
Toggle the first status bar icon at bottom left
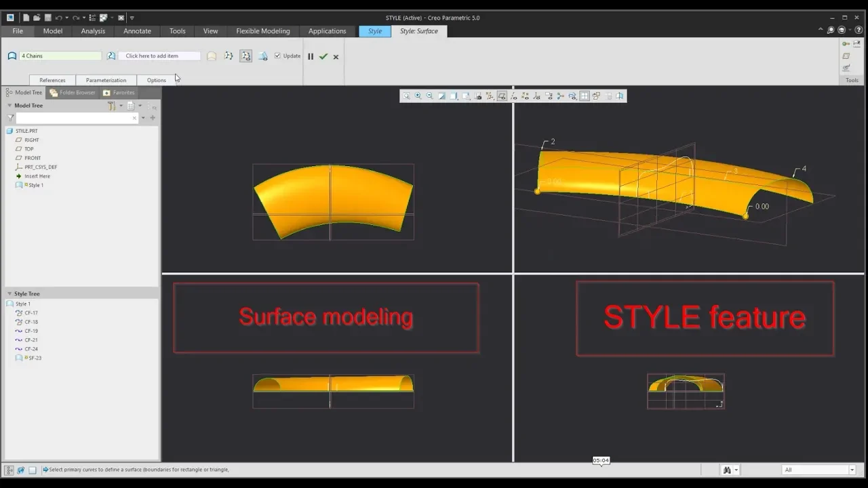[9, 470]
